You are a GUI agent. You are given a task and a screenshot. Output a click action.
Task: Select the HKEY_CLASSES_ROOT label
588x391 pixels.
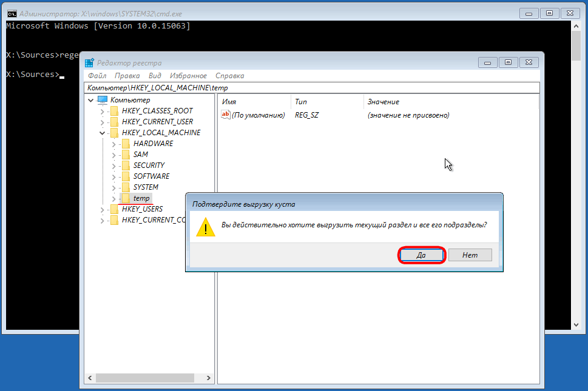157,111
